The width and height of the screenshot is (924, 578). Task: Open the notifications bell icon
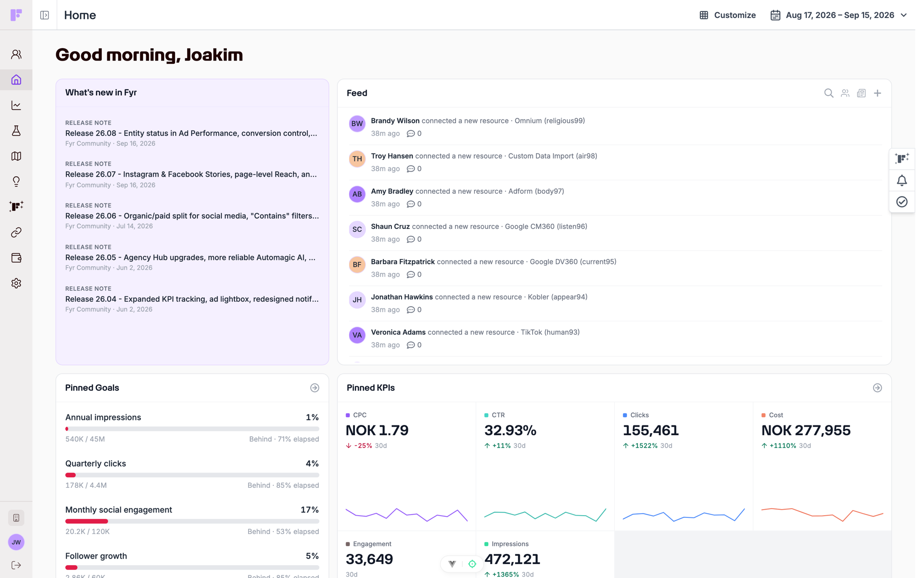click(x=902, y=180)
